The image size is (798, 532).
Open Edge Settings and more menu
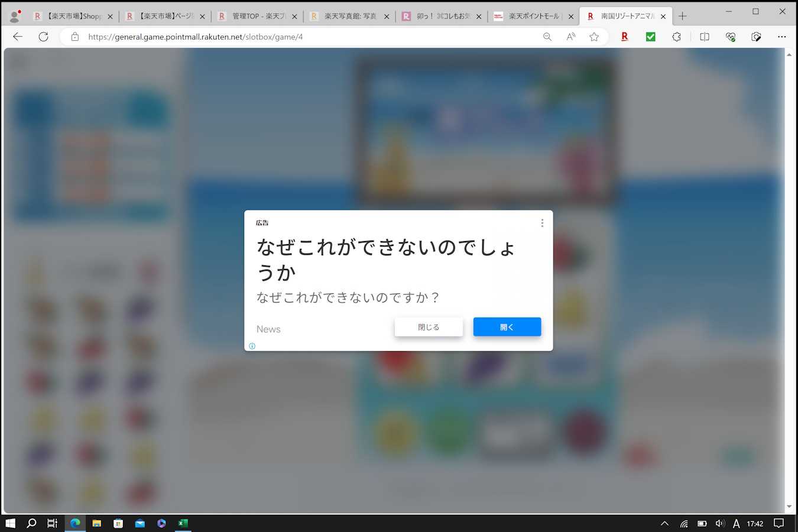pos(781,37)
